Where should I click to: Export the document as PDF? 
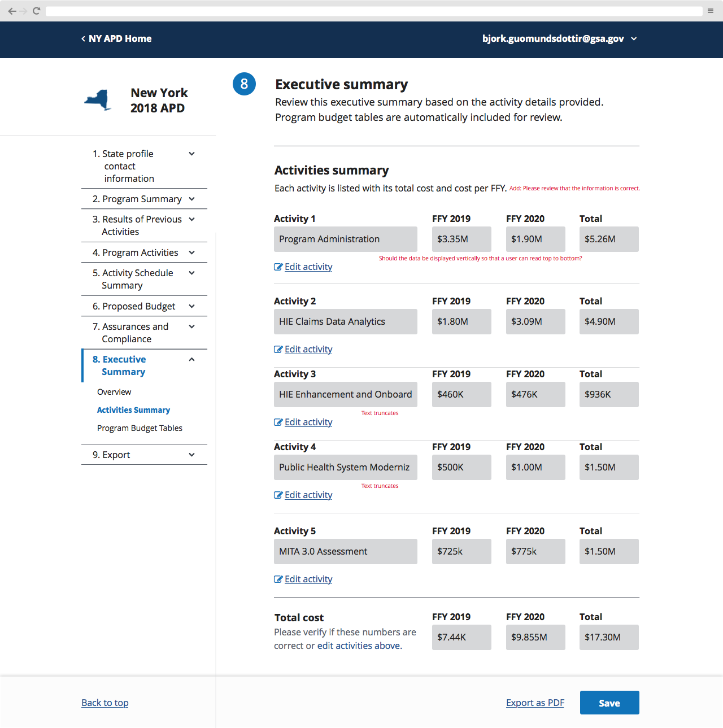[x=534, y=703]
